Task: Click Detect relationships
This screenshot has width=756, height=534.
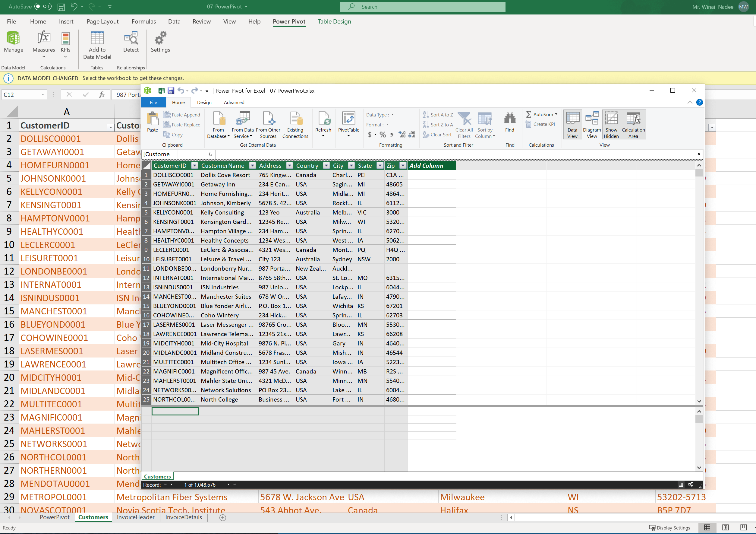Action: pos(131,42)
